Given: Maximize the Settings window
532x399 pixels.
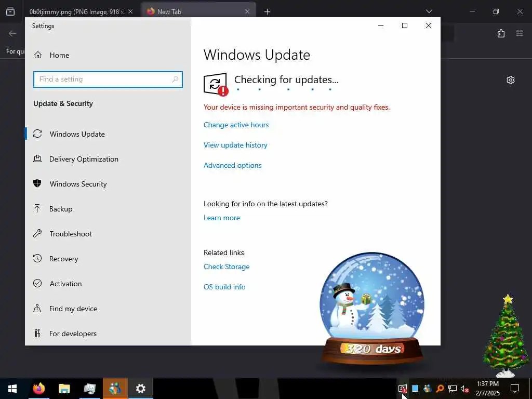Looking at the screenshot, I should (x=404, y=25).
